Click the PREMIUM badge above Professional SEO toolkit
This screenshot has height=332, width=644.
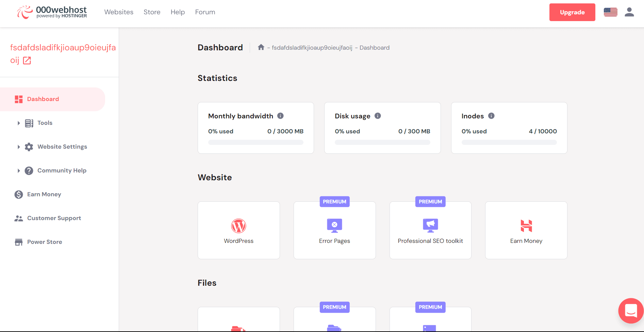(x=430, y=202)
